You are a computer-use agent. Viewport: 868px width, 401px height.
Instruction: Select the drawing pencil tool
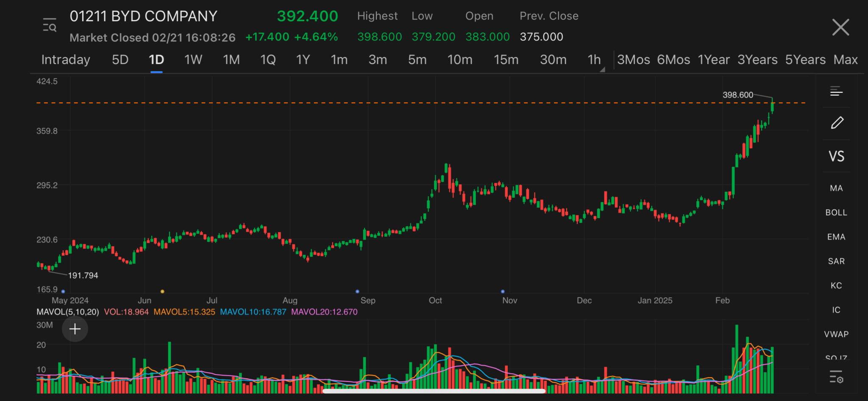coord(837,123)
